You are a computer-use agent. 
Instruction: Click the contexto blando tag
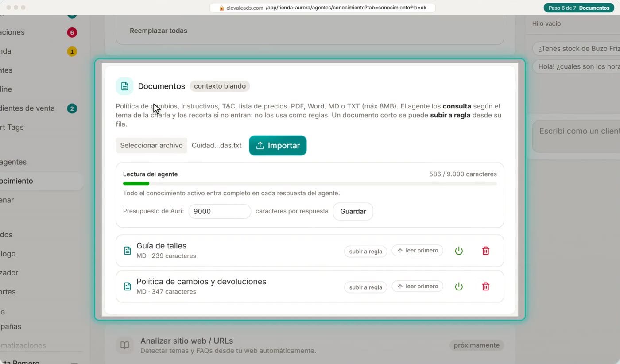coord(220,86)
